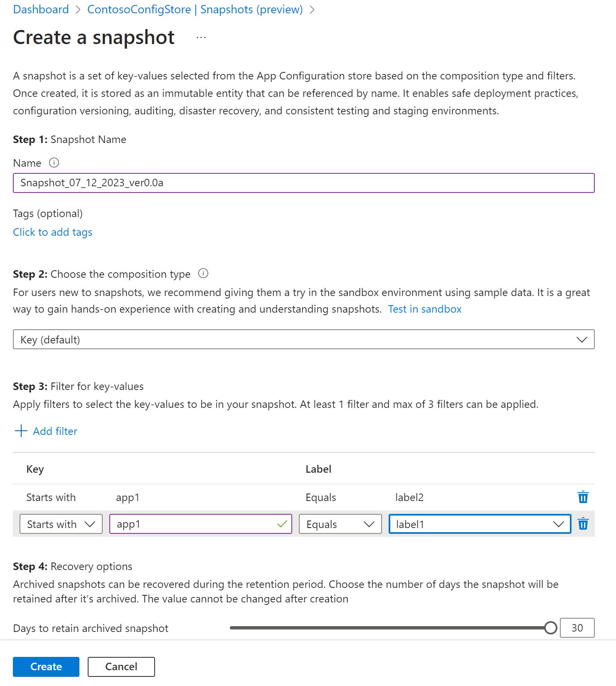Click the composition type info icon

[x=203, y=274]
